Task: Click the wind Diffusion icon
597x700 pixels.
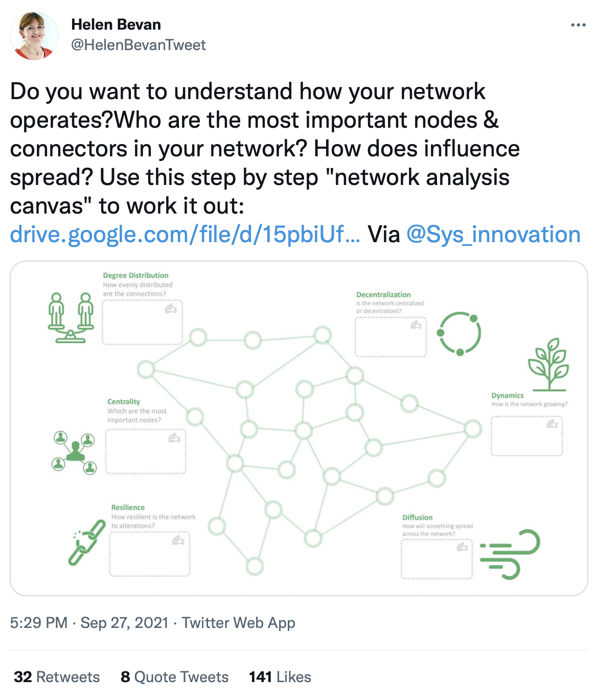Action: 510,554
